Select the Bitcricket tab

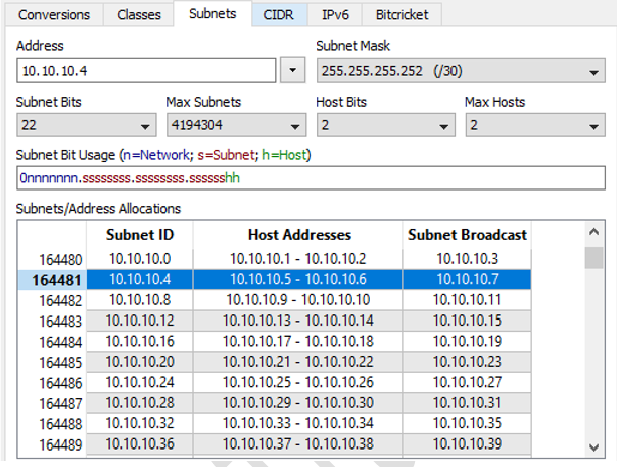click(403, 15)
